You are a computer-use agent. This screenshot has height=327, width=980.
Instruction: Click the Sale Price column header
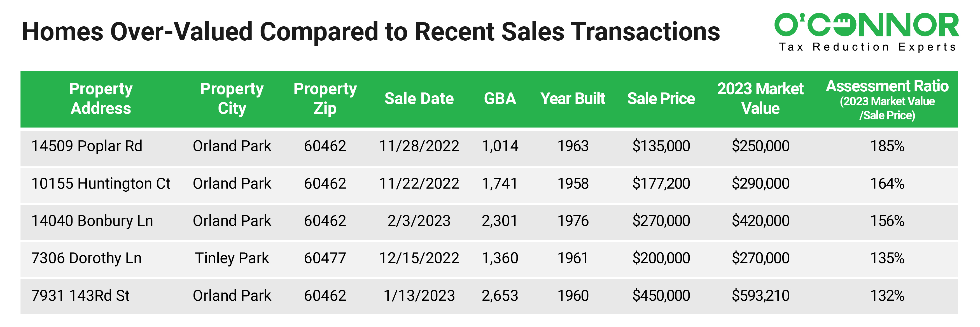click(661, 99)
